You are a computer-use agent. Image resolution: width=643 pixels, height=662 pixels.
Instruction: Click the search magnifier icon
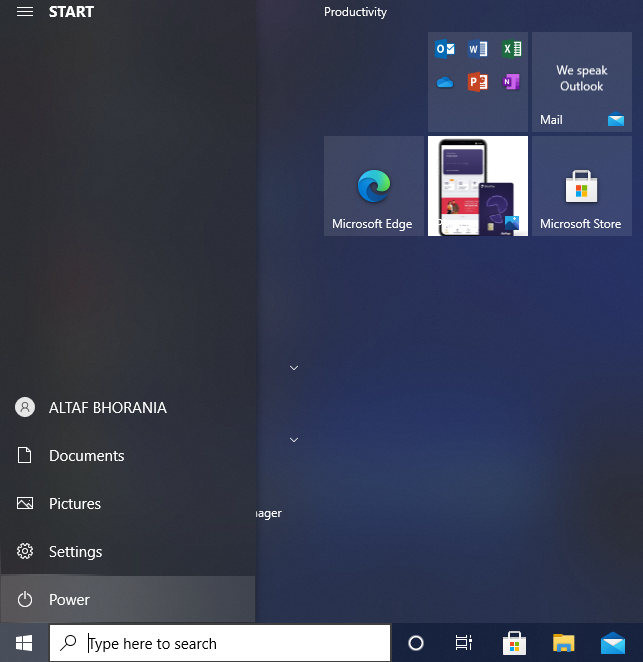tap(68, 643)
